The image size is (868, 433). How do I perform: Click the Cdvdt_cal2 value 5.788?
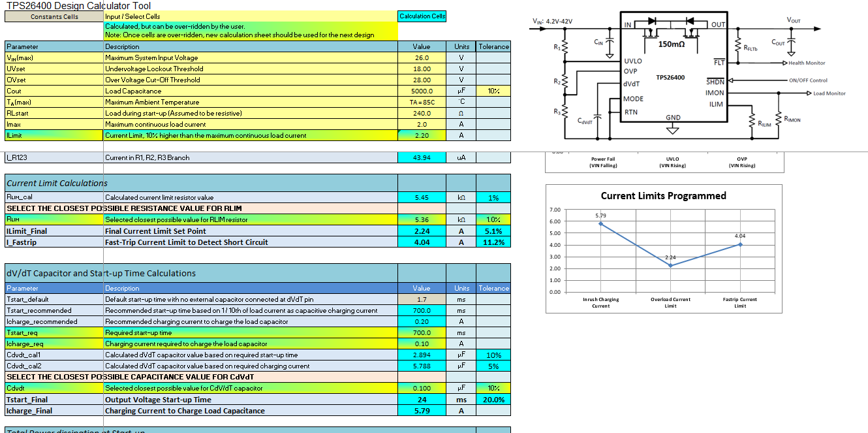422,366
